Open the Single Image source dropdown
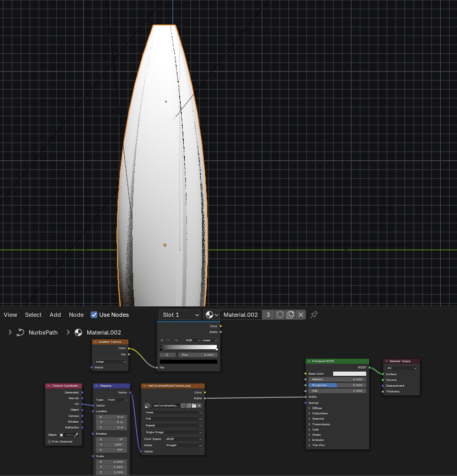The image size is (457, 476). 172,432
